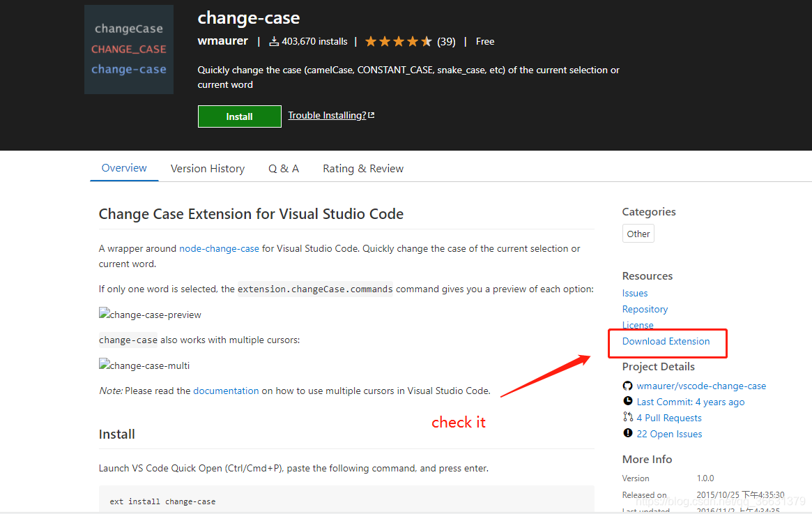Click the Version 1.0.0 value
812x514 pixels.
click(x=705, y=478)
